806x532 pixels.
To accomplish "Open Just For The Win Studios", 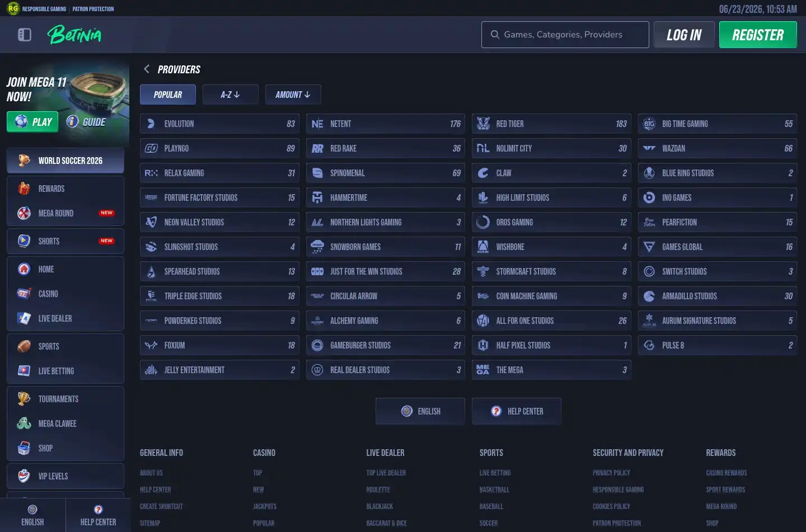I will pos(386,271).
